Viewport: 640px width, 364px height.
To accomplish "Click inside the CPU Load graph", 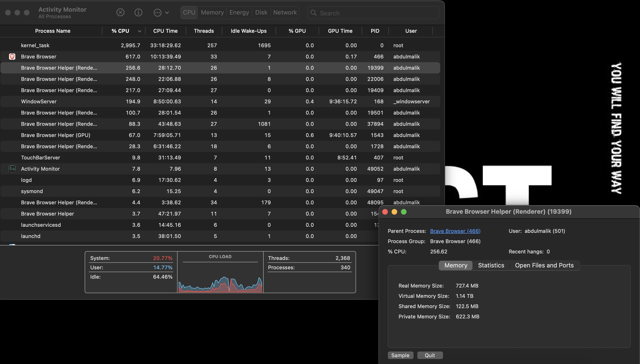I will 220,280.
